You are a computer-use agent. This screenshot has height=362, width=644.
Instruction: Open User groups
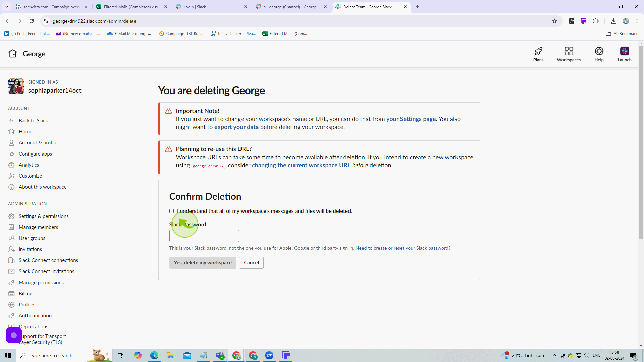pyautogui.click(x=32, y=238)
